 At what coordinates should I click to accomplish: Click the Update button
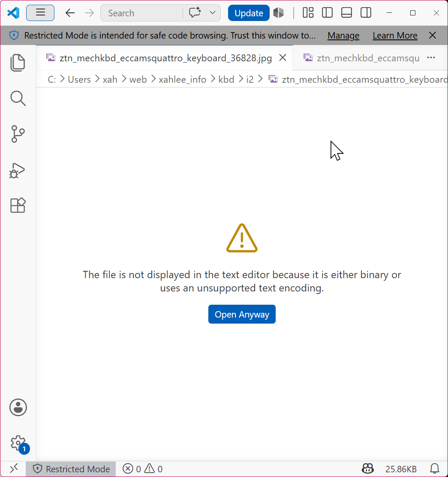pyautogui.click(x=249, y=13)
